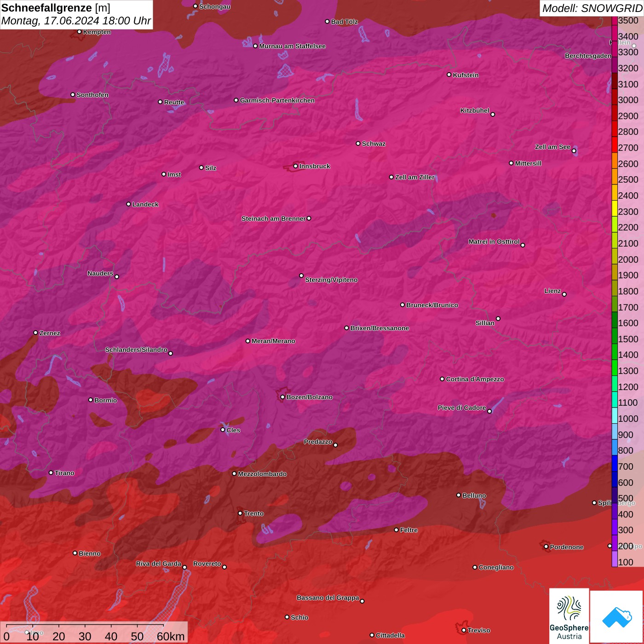Click the Zernez marker dot
The image size is (644, 644).
click(x=35, y=333)
